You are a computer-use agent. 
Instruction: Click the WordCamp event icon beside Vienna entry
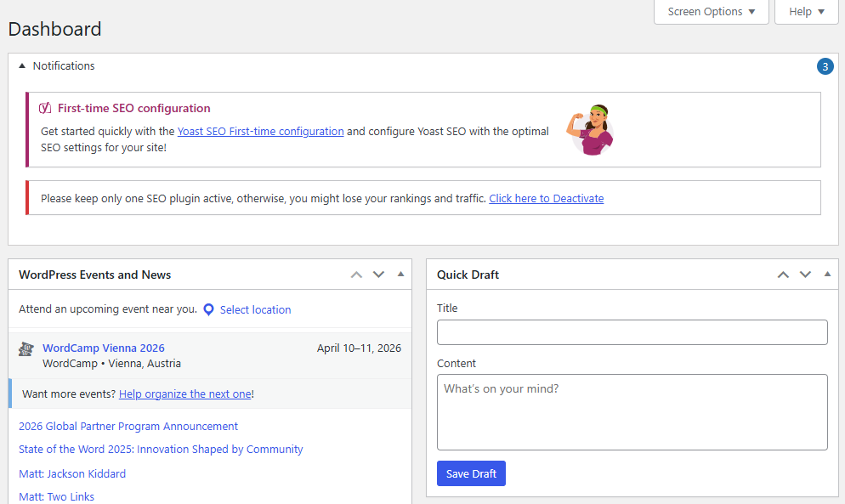tap(26, 348)
